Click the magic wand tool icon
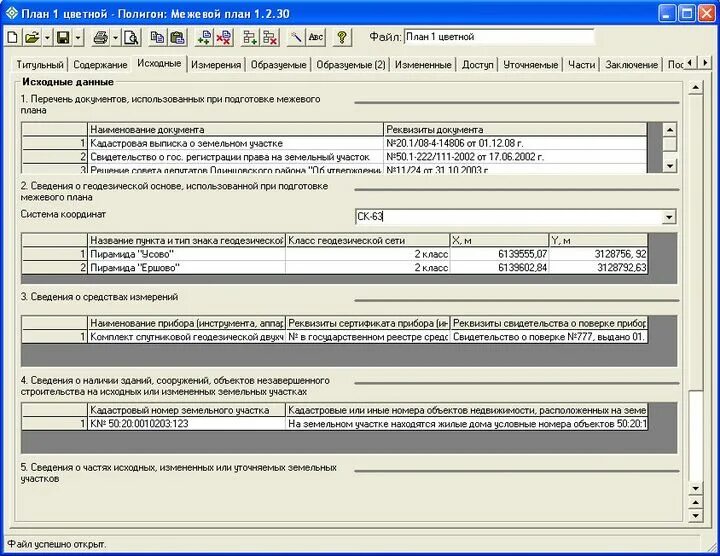 click(x=296, y=37)
